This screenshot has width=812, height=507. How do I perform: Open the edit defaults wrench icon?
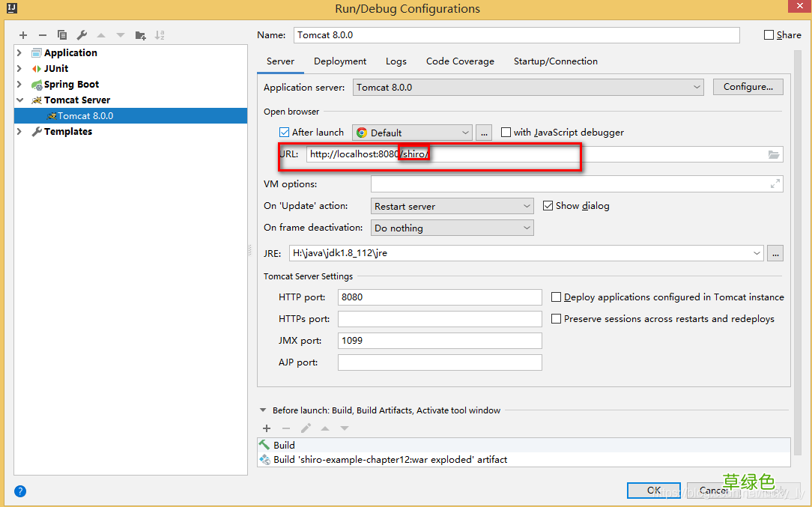(x=82, y=35)
